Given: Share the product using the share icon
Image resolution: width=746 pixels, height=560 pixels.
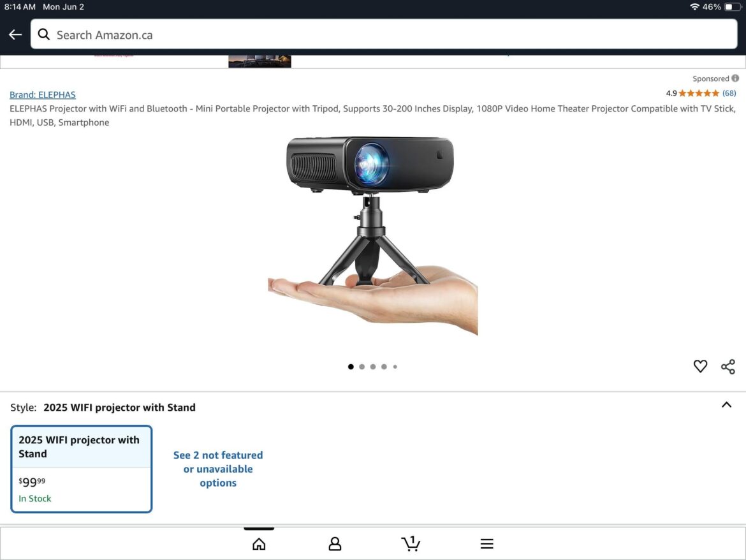Looking at the screenshot, I should (728, 366).
